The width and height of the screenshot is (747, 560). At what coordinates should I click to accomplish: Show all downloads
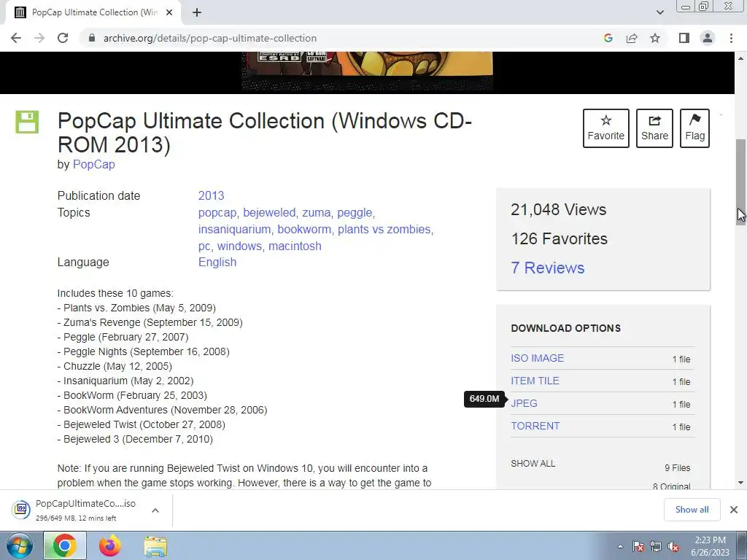692,510
